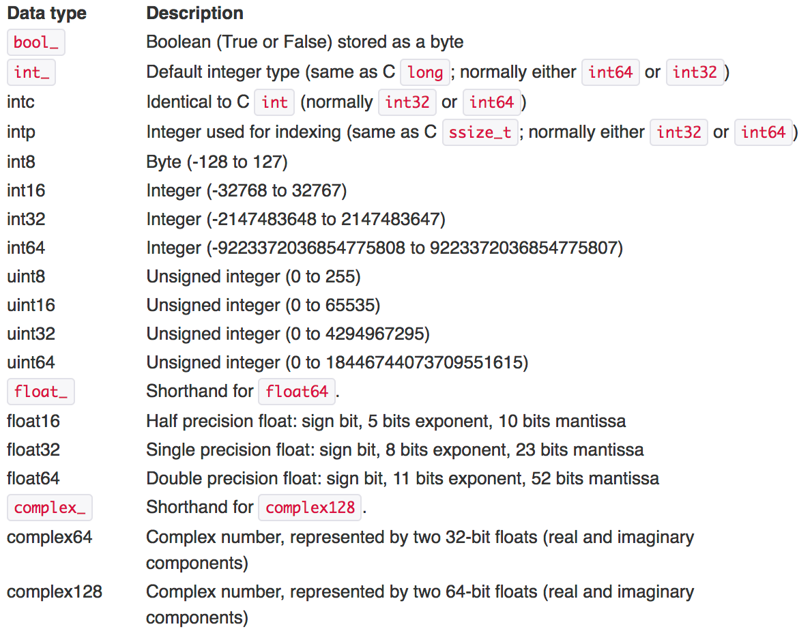Click the uint64 row label
This screenshot has height=644, width=812.
pyautogui.click(x=31, y=362)
